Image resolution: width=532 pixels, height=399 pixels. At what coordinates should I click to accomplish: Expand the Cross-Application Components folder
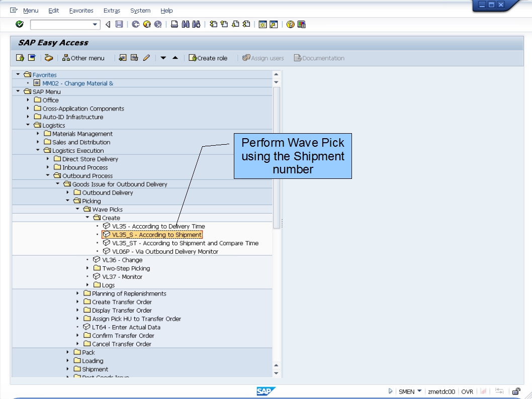point(28,109)
